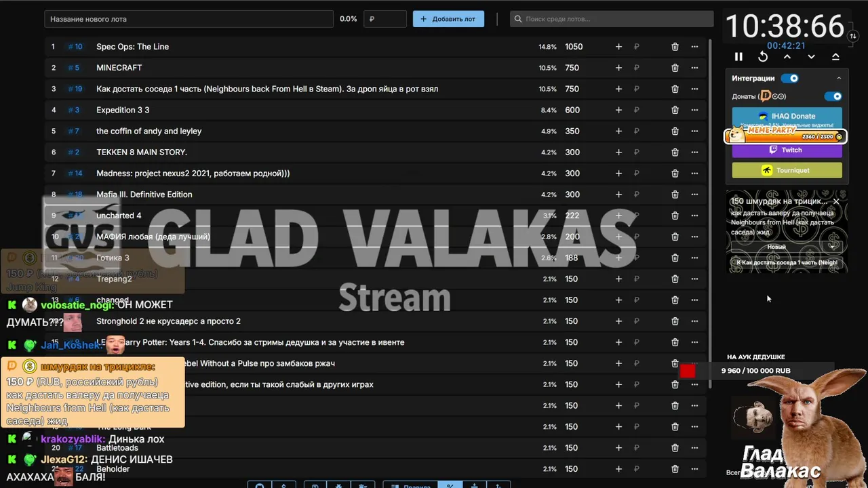
Task: Add amount to Expedition 3 3 lot
Action: [x=618, y=110]
